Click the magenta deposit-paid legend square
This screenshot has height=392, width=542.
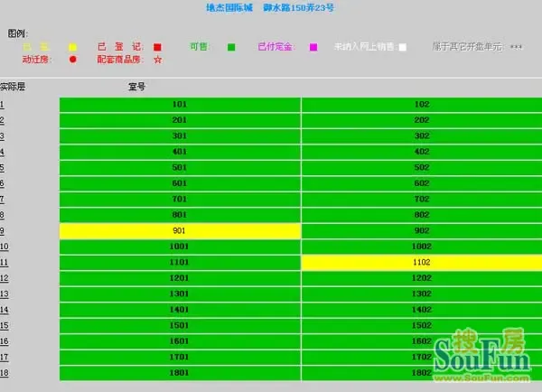coord(313,47)
